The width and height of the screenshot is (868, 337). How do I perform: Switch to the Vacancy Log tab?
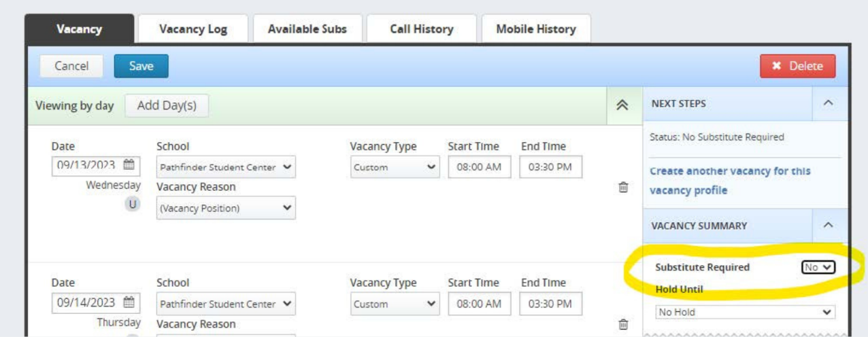(193, 29)
